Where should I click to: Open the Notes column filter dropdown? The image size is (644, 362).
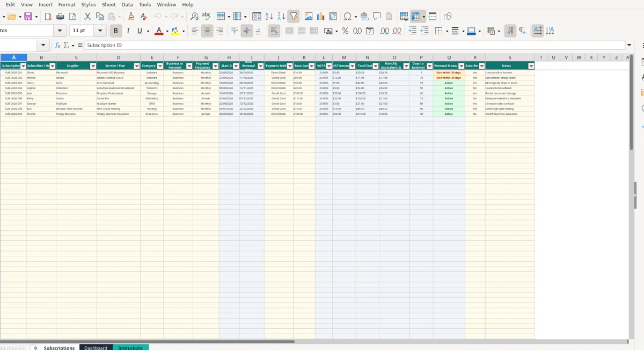pos(531,66)
